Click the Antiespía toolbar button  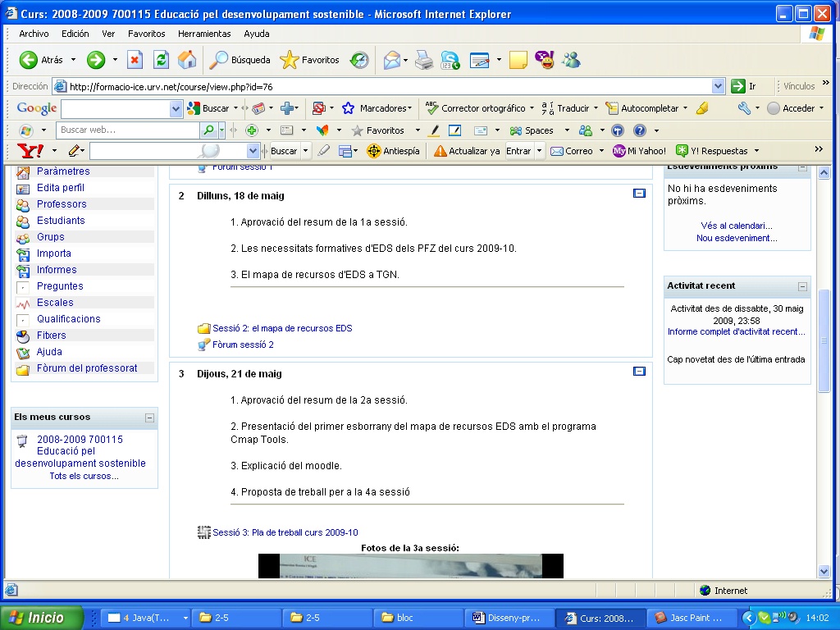click(393, 151)
